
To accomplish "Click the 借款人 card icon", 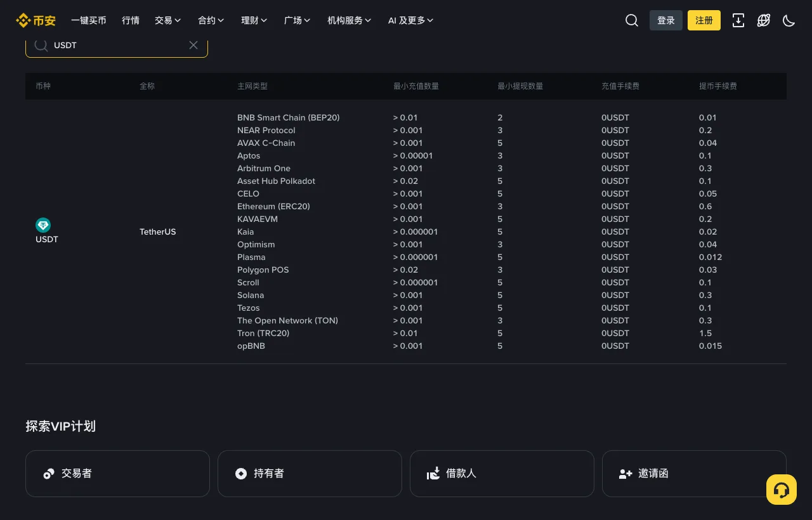I will (x=433, y=474).
